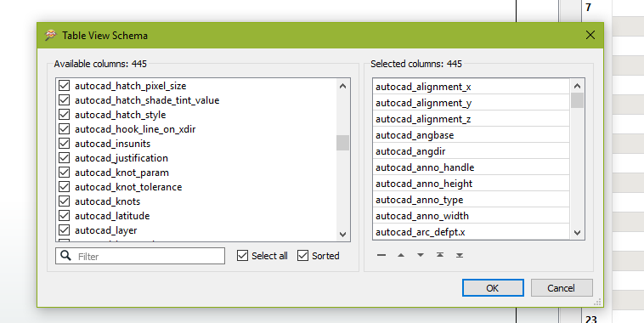
Task: Select autocad_angbase in Selected columns
Action: tap(471, 135)
